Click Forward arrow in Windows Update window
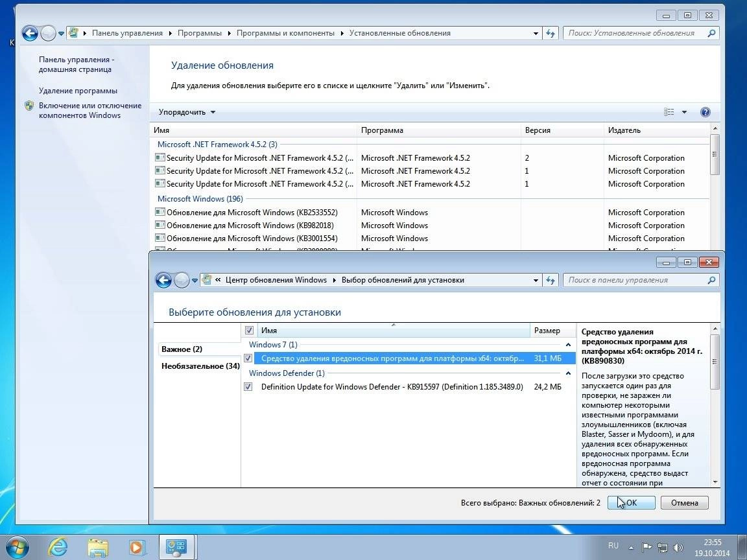Screen dimensions: 747x560 [182, 281]
